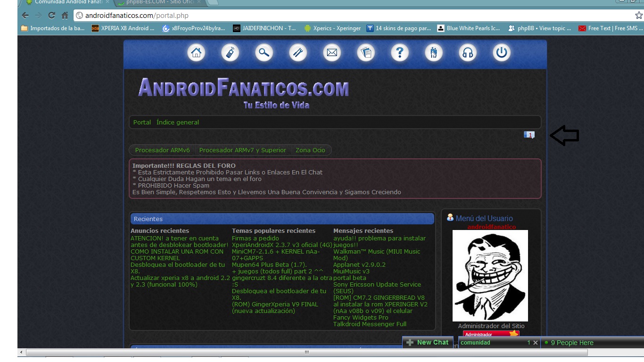Open the question mark FAQ icon
This screenshot has height=362, width=644.
click(400, 53)
